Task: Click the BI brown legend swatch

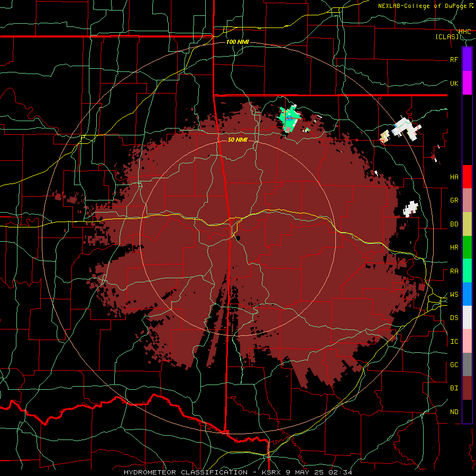Action: tap(467, 388)
